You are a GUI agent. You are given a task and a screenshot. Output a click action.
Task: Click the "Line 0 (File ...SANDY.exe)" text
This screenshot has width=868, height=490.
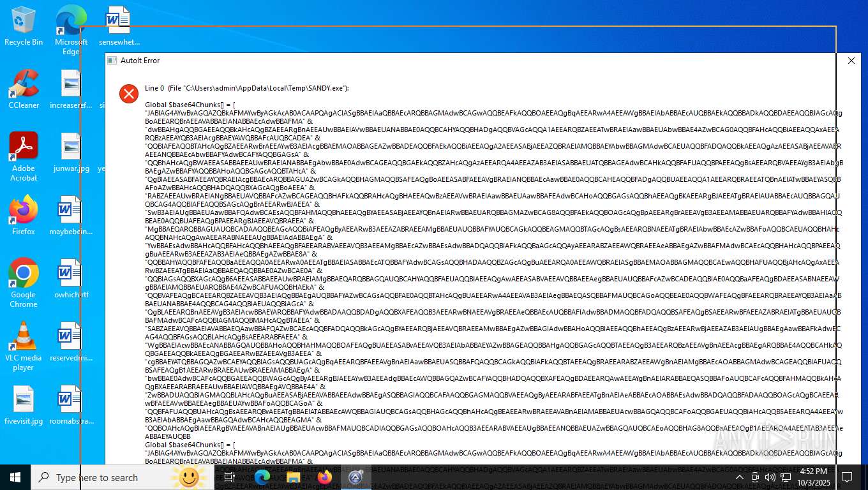[247, 88]
